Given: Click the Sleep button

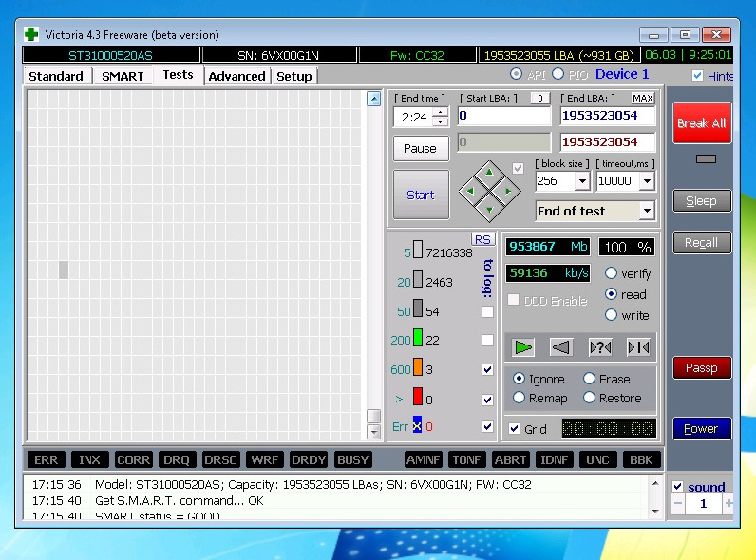Looking at the screenshot, I should [702, 201].
